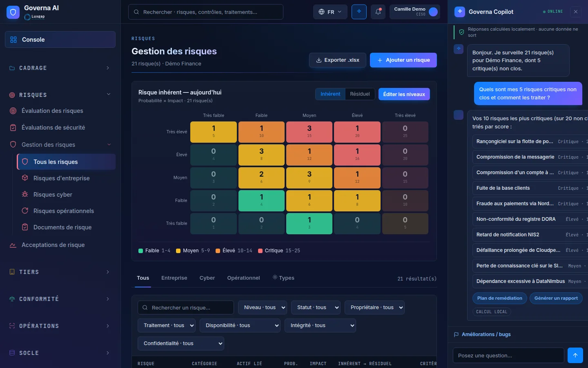Screen dimensions: 588x368
Task: Open the Statut filter dropdown
Action: pos(316,307)
